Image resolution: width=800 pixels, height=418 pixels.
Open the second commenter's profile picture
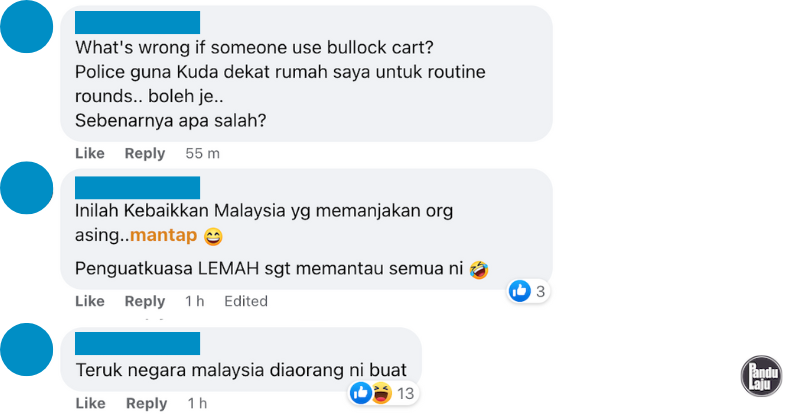click(x=27, y=188)
